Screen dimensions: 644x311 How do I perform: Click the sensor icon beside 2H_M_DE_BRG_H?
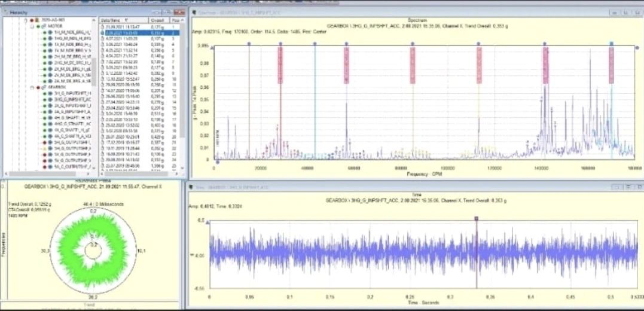click(x=50, y=56)
